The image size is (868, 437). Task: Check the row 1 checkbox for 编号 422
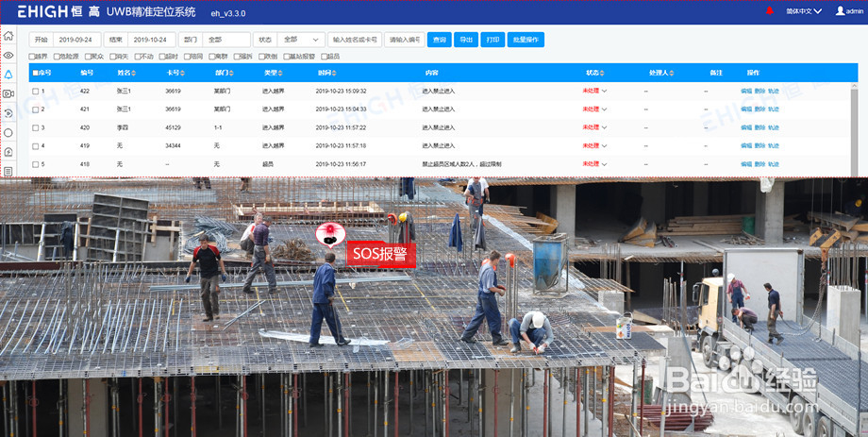(36, 92)
